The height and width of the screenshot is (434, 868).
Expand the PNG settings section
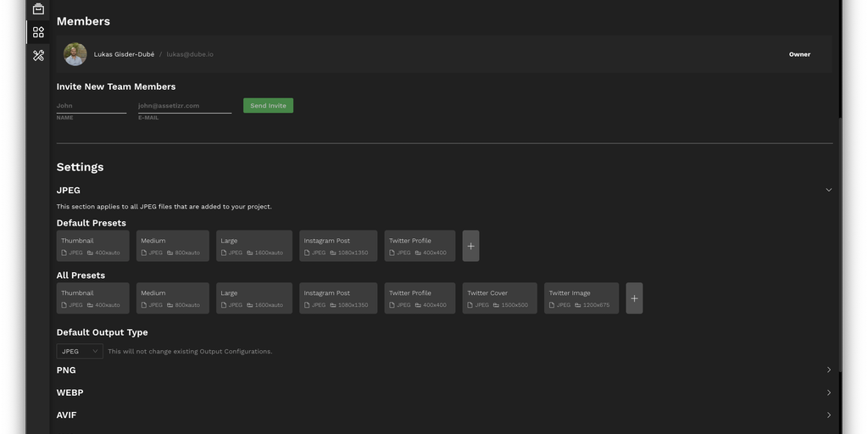pyautogui.click(x=828, y=370)
